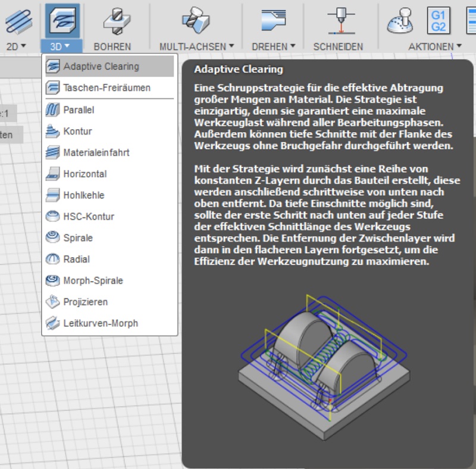Click the Horizontal strategy icon
The image size is (476, 469).
tap(52, 174)
